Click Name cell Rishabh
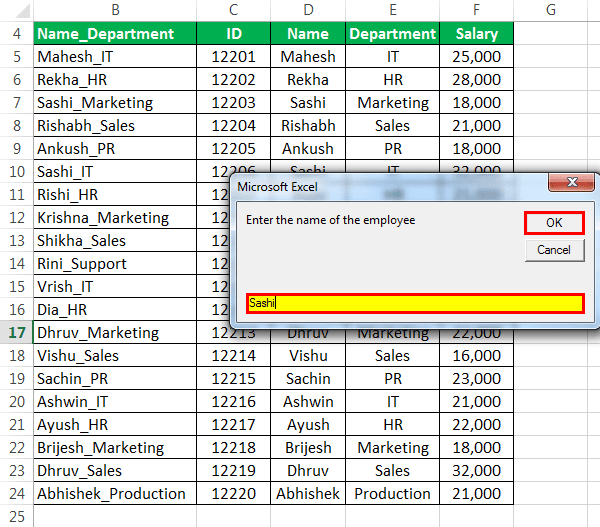The height and width of the screenshot is (527, 600). click(x=308, y=126)
